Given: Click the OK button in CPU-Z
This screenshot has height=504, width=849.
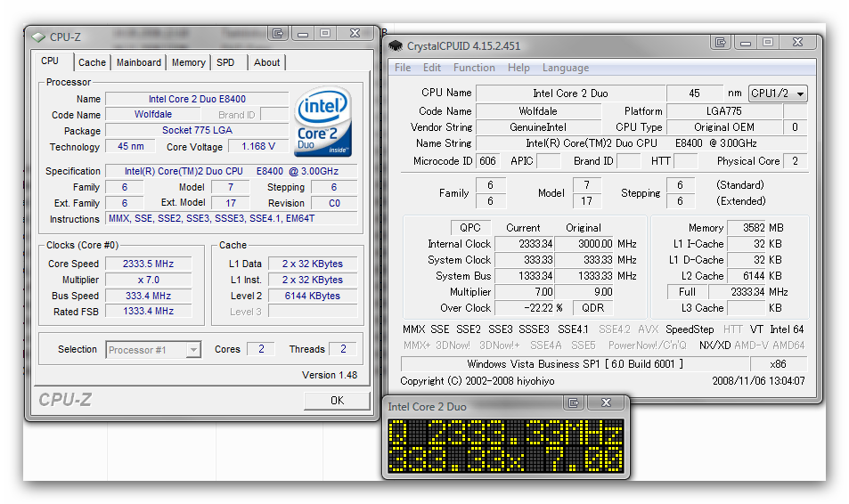Looking at the screenshot, I should [x=337, y=401].
